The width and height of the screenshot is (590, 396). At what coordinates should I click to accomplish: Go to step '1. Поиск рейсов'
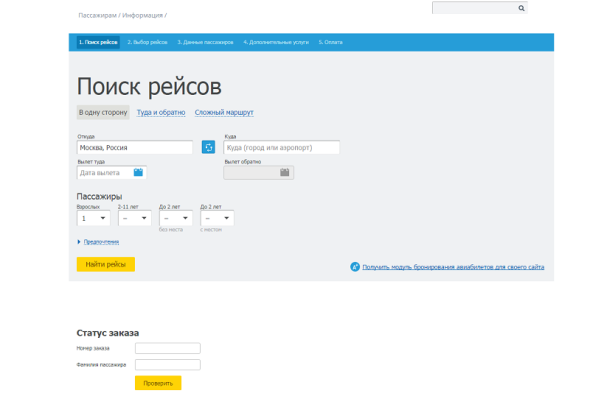click(x=98, y=42)
